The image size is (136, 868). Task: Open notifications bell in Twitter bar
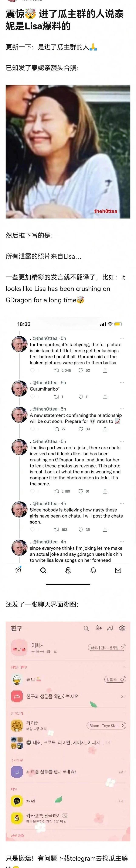pyautogui.click(x=93, y=570)
